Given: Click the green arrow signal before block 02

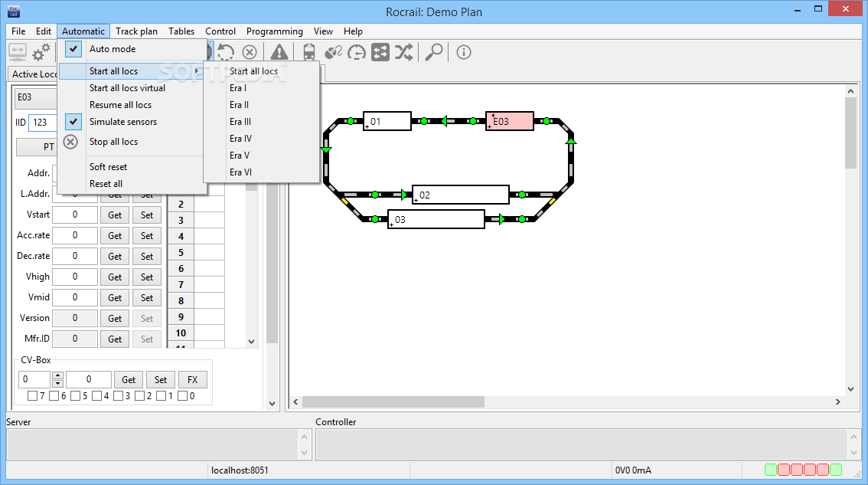Looking at the screenshot, I should click(x=404, y=195).
